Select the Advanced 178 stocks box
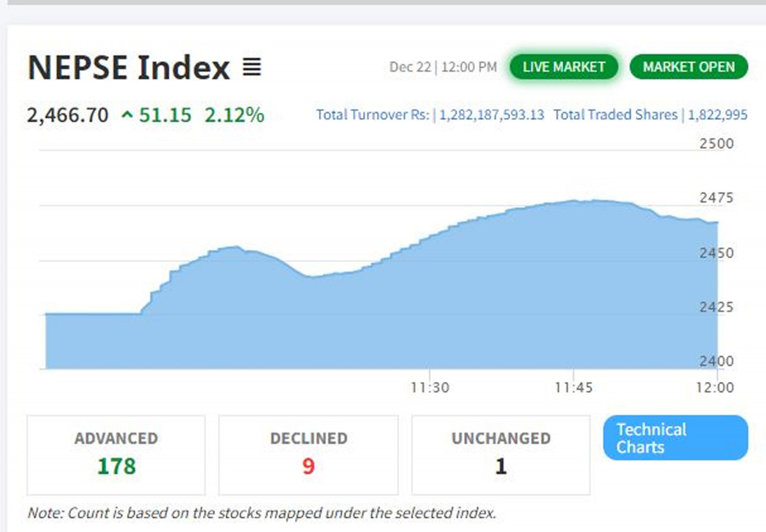The width and height of the screenshot is (766, 532). tap(116, 455)
